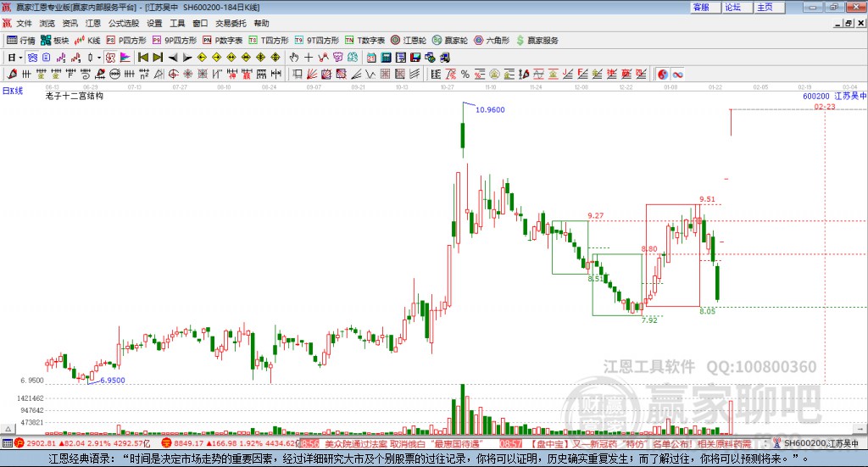Click the 论坛 forum button
Image resolution: width=868 pixels, height=467 pixels.
[737, 7]
